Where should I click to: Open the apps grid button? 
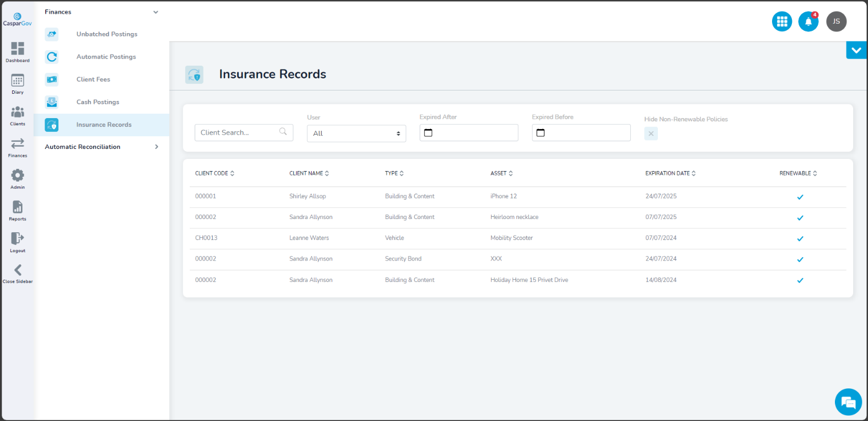click(781, 22)
